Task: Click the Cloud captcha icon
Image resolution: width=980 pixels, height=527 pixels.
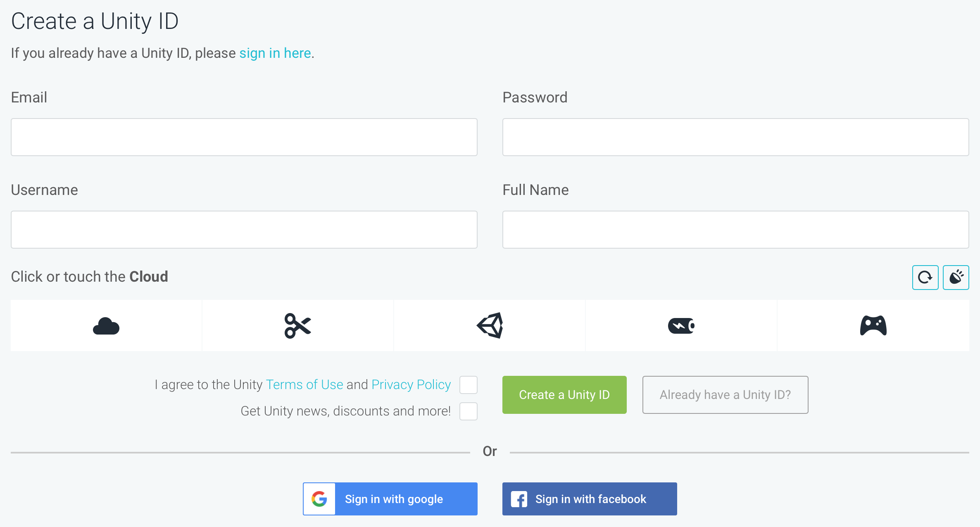Action: point(106,326)
